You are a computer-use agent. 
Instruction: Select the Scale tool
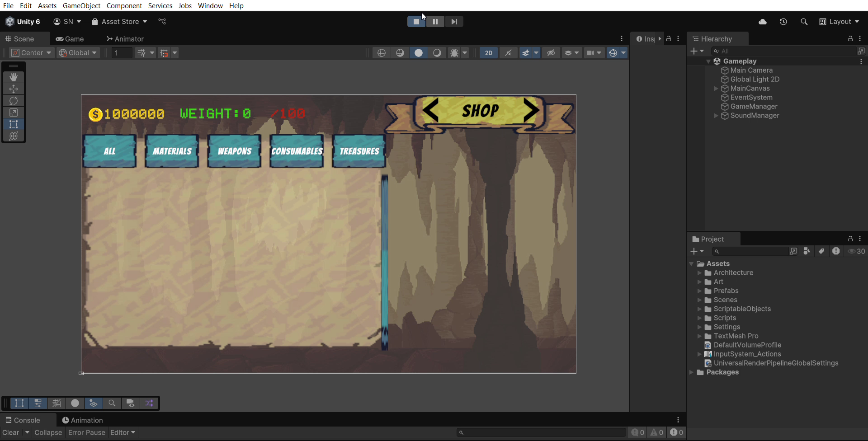click(x=14, y=113)
